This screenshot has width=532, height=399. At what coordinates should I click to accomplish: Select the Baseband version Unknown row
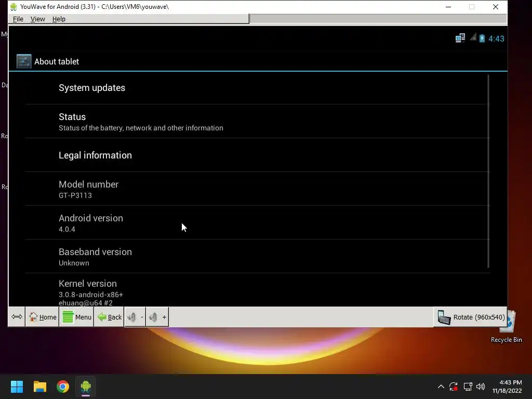coord(257,257)
